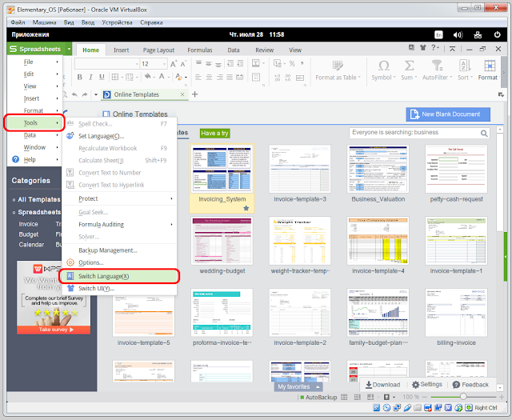This screenshot has width=512, height=420.
Task: Click the Format cells icon
Action: tap(490, 66)
